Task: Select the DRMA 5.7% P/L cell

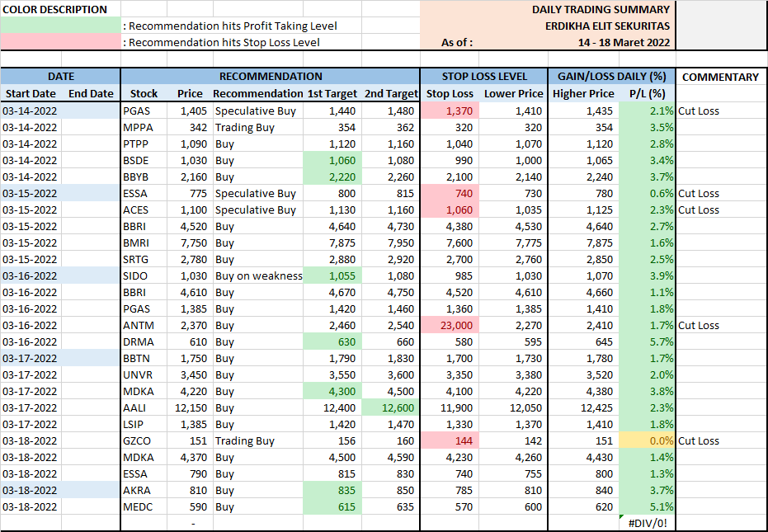Action: 648,341
